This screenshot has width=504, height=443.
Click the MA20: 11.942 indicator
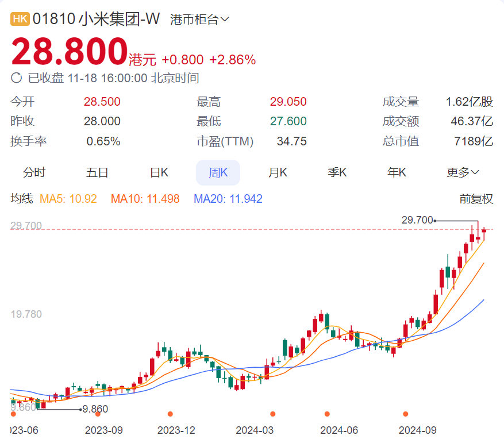(x=228, y=199)
